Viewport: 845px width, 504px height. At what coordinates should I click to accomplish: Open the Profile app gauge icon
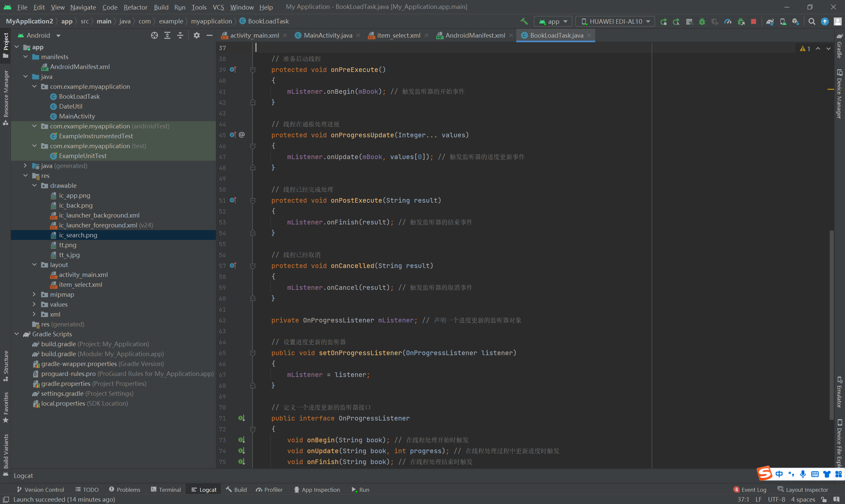pos(727,21)
